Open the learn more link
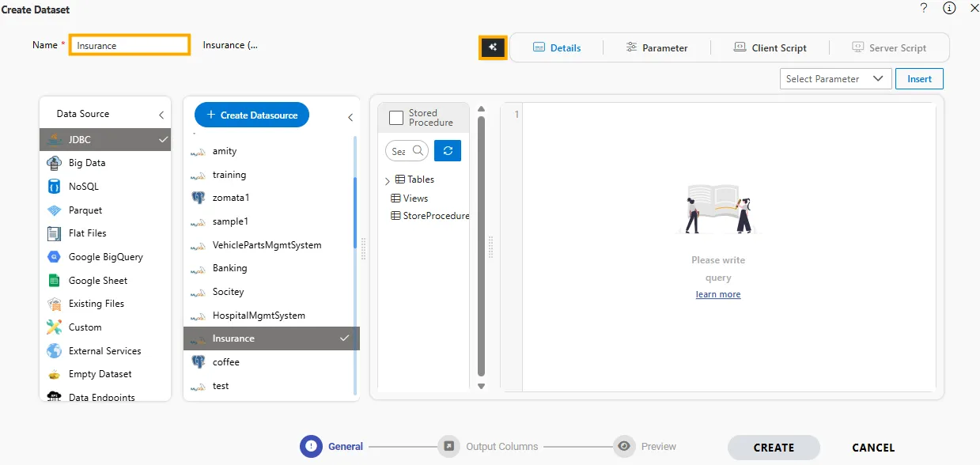The width and height of the screenshot is (980, 465). 718,294
